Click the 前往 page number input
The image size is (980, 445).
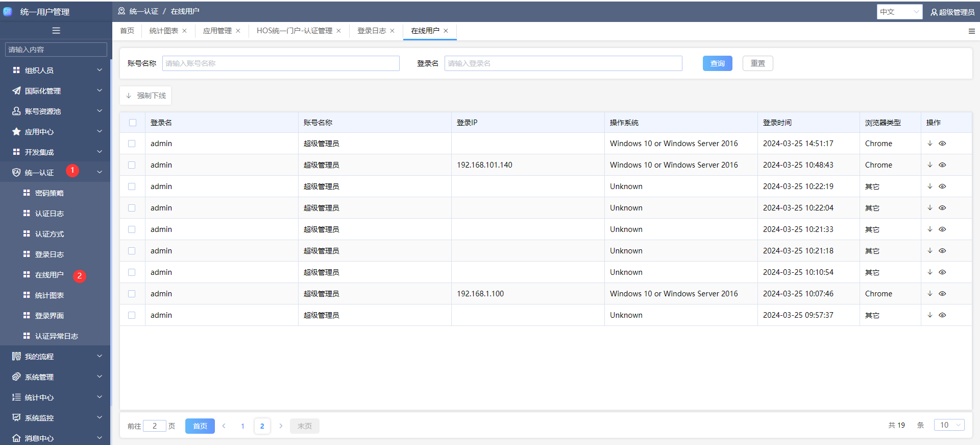[x=155, y=426]
